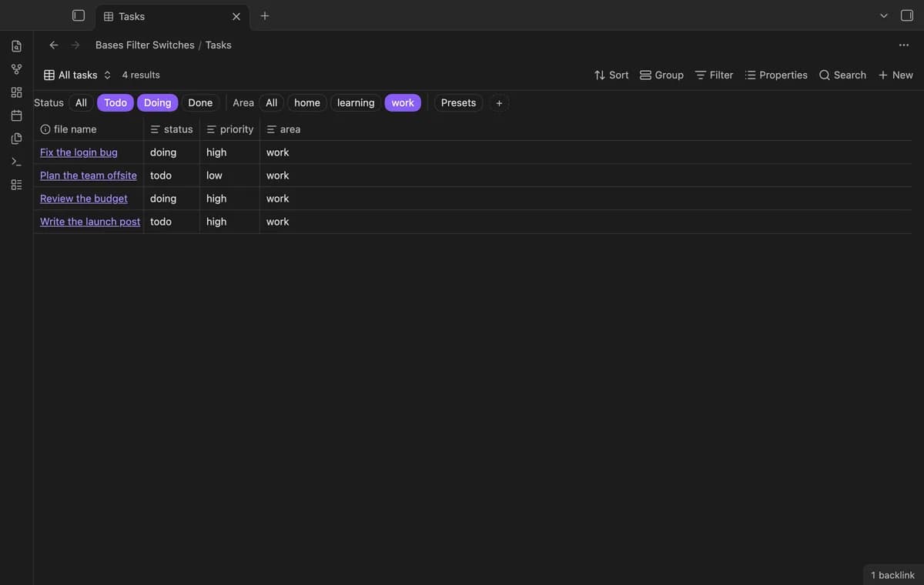Click the area column header
The height and width of the screenshot is (585, 924).
tap(283, 129)
